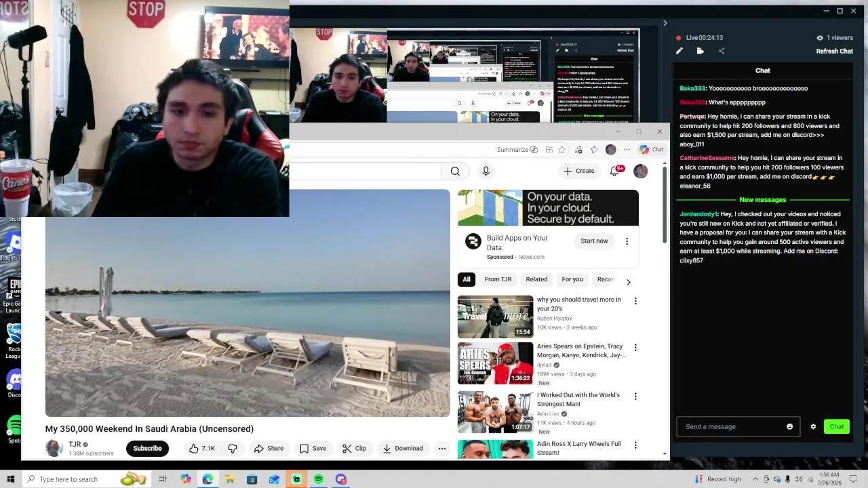
Task: Open 'why you should travel more' video thumbnail
Action: coord(495,317)
